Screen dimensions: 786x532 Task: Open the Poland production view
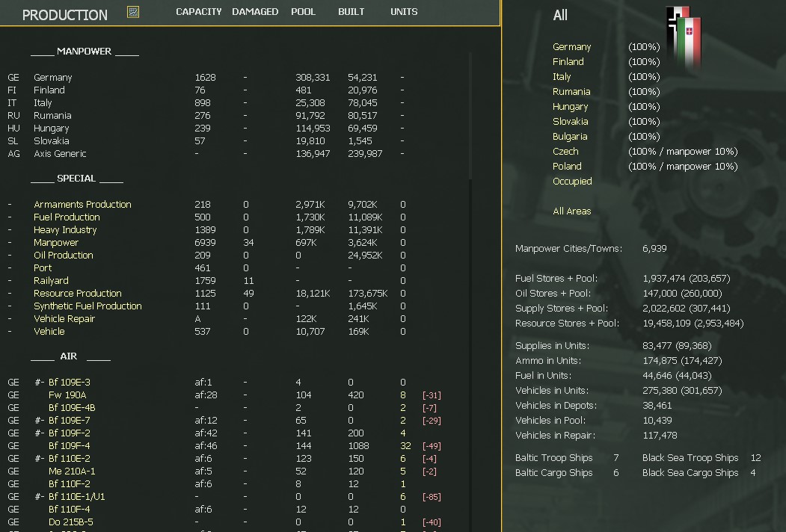[567, 166]
